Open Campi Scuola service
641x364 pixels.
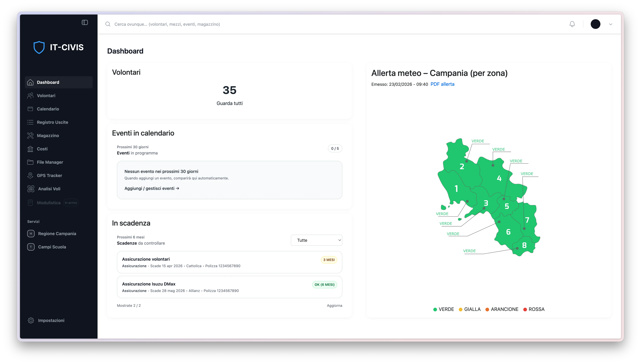click(x=59, y=247)
